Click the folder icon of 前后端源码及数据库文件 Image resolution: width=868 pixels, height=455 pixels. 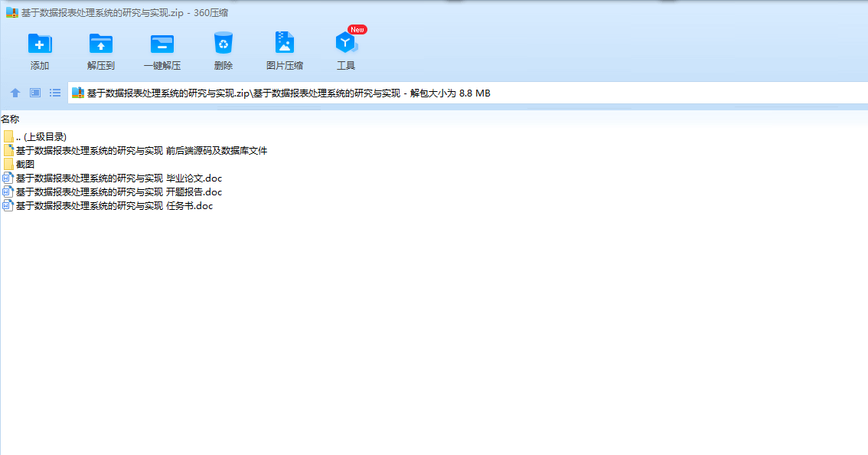point(8,150)
